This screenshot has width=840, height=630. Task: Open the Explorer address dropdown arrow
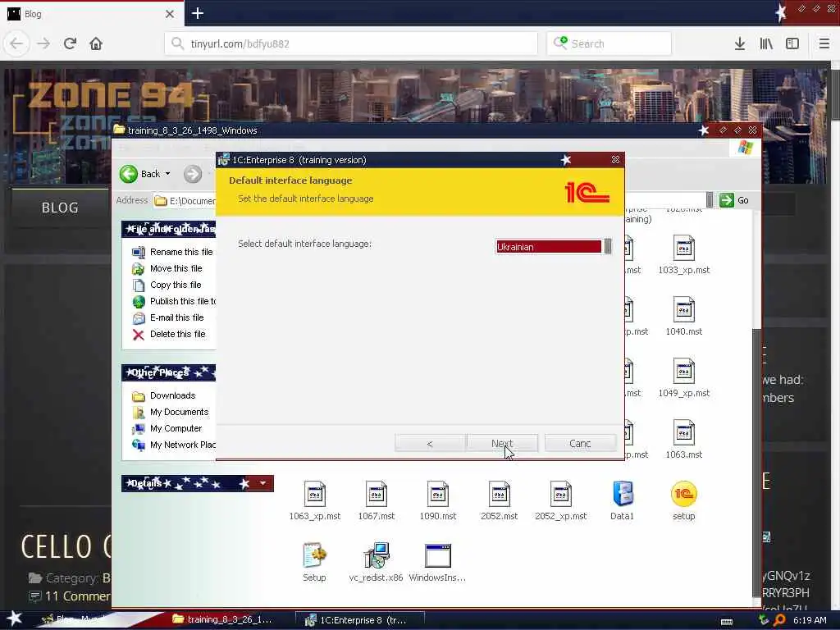tap(710, 200)
